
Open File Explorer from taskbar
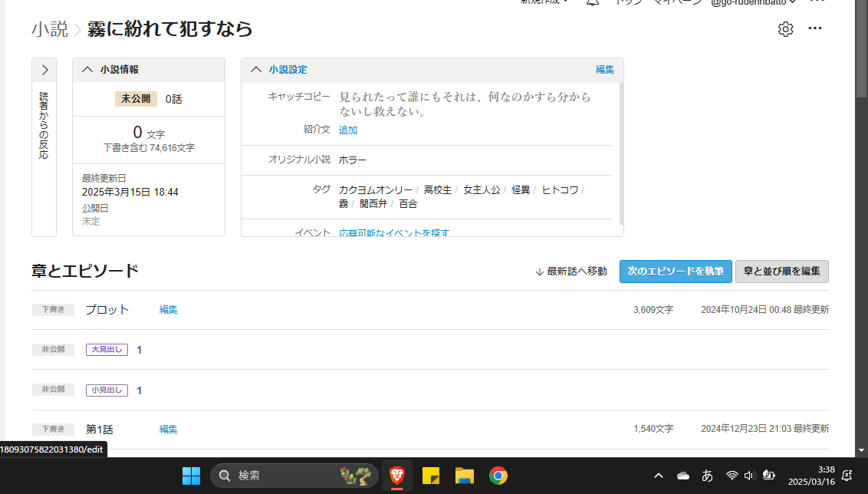[464, 476]
